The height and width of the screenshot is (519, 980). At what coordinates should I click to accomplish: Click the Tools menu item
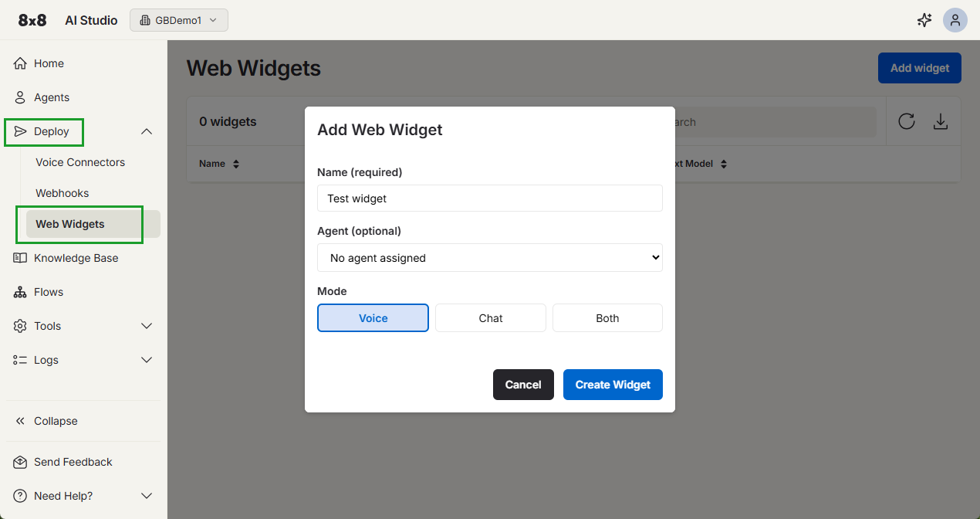coord(47,326)
